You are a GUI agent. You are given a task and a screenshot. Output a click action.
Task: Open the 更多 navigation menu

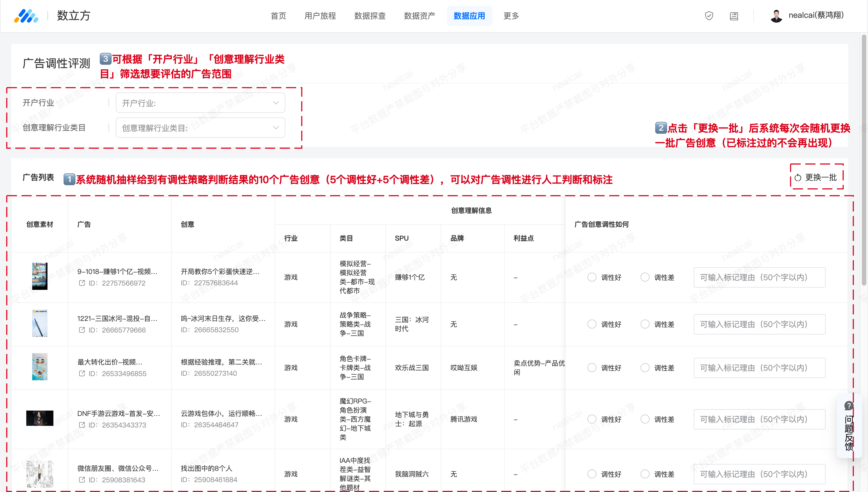[511, 16]
